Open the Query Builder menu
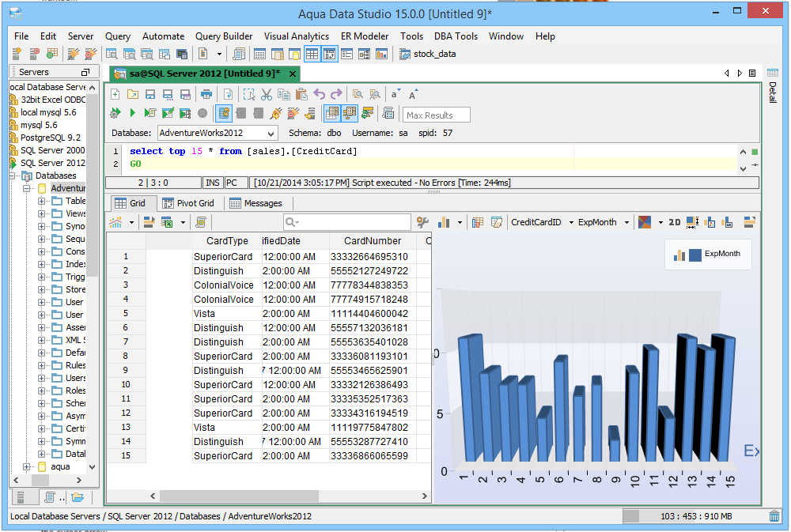 224,36
